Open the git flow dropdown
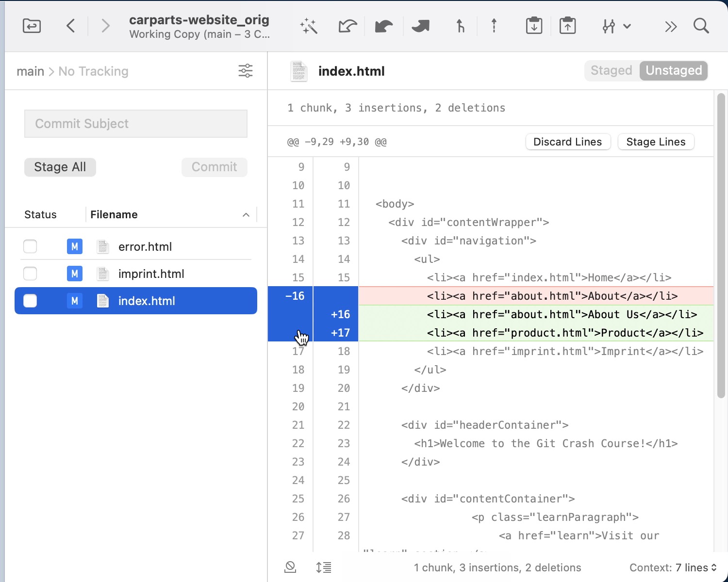Screen dimensions: 728x582 (x=616, y=26)
